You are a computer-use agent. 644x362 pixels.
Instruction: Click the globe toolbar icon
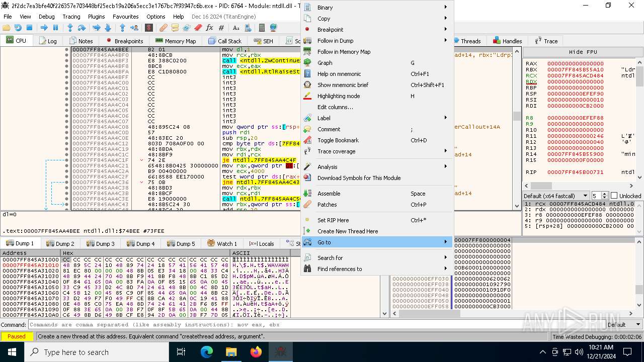[273, 28]
